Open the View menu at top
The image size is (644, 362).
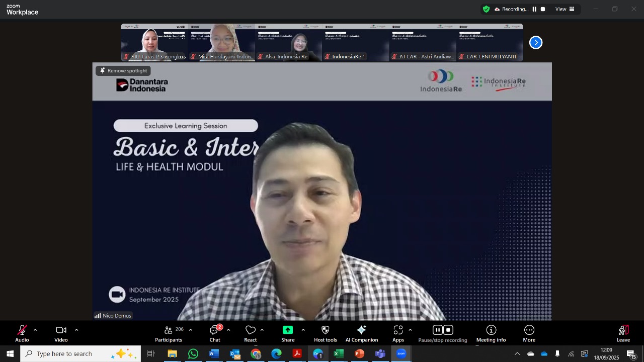click(x=565, y=9)
